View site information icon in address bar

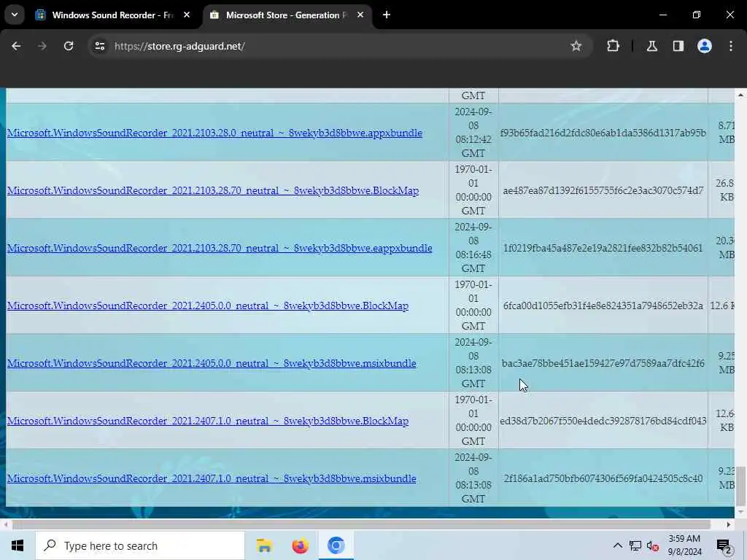[99, 46]
